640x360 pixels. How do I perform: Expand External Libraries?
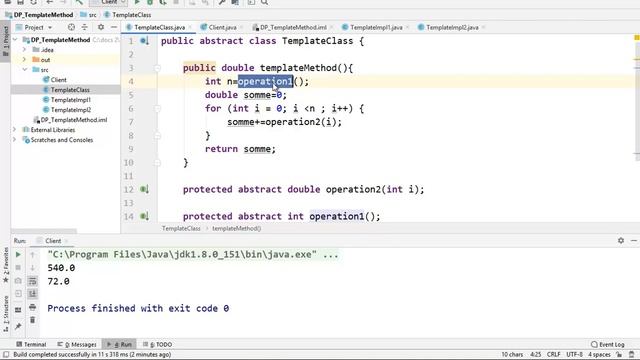pos(16,130)
